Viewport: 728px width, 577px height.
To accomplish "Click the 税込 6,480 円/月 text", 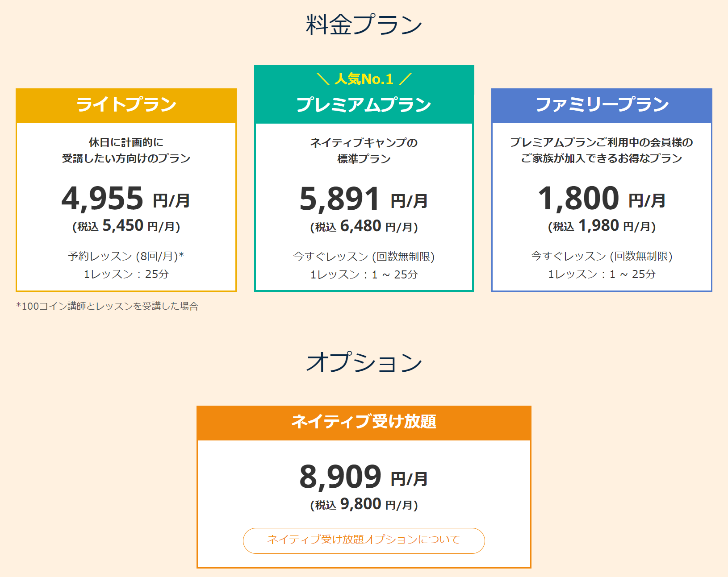I will point(364,227).
